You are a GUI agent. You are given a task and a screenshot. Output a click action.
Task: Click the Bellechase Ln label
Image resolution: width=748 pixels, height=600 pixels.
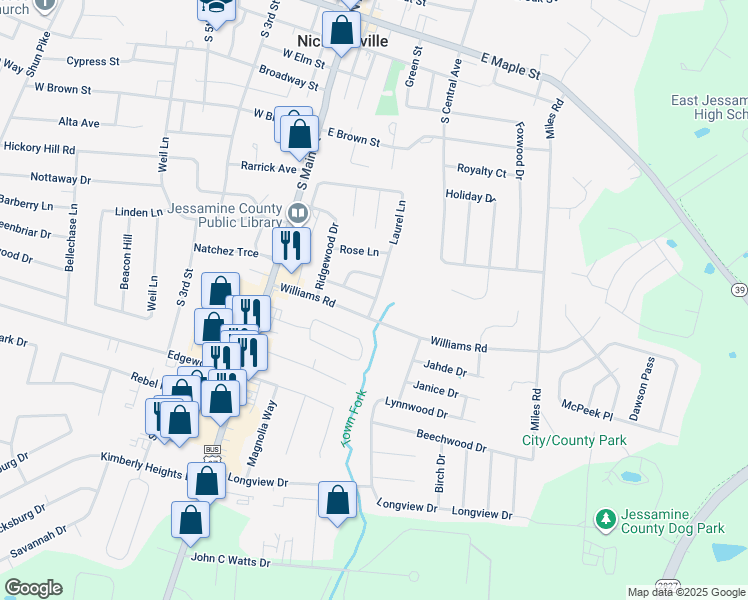(71, 238)
